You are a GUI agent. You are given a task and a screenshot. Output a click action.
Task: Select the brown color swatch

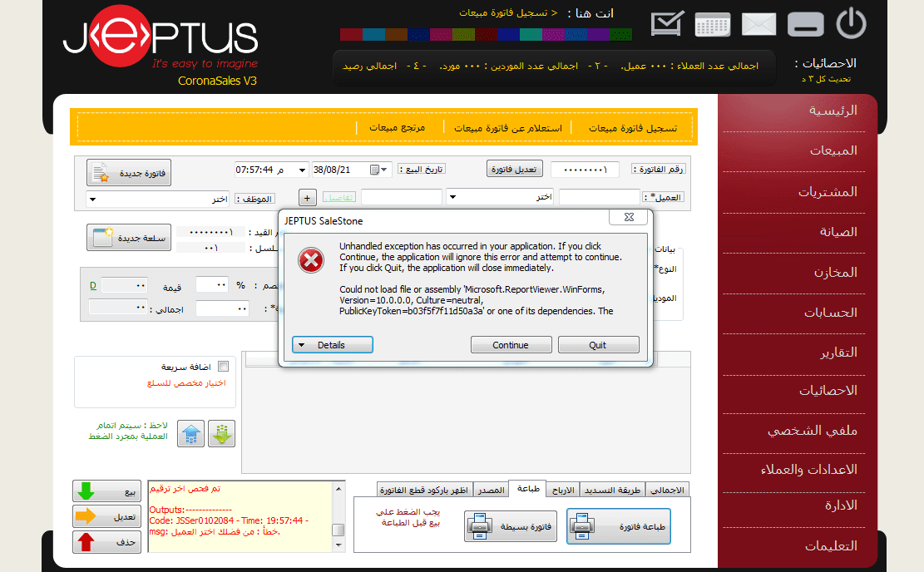[x=396, y=34]
